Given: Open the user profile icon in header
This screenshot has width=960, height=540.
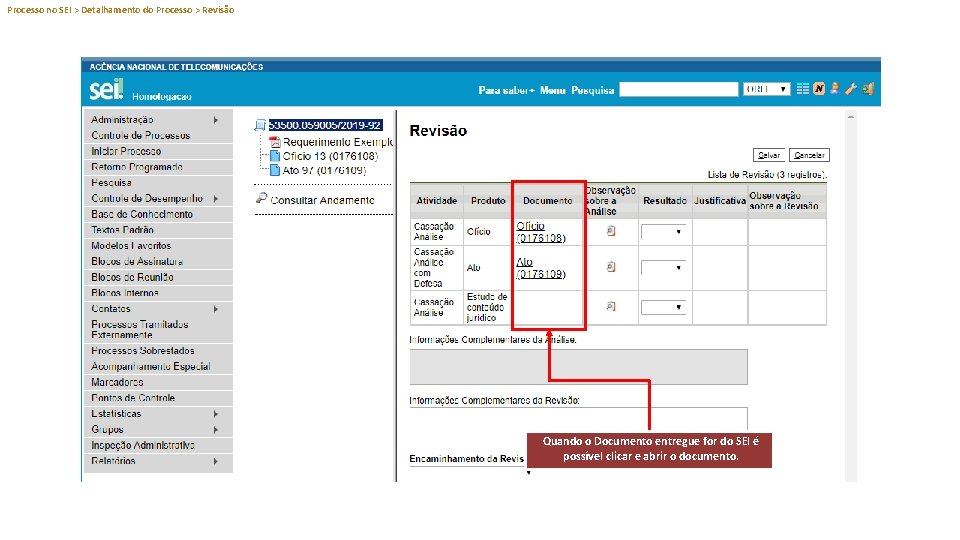Looking at the screenshot, I should pos(834,89).
